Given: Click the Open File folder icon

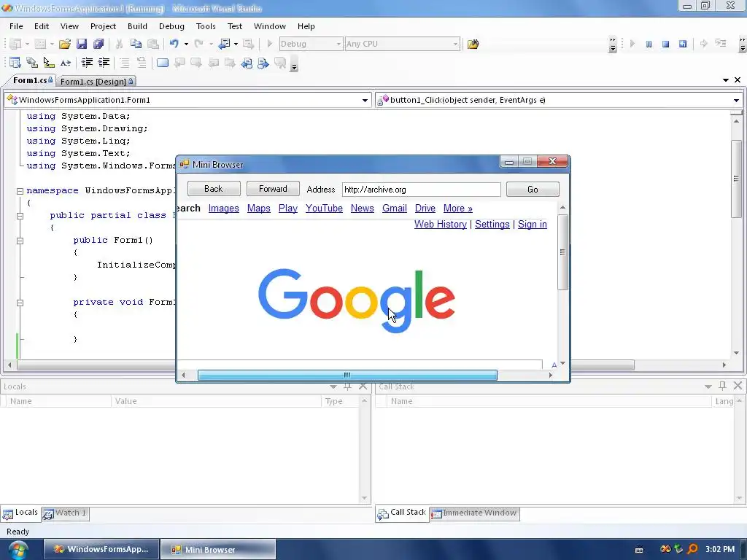Looking at the screenshot, I should (65, 44).
